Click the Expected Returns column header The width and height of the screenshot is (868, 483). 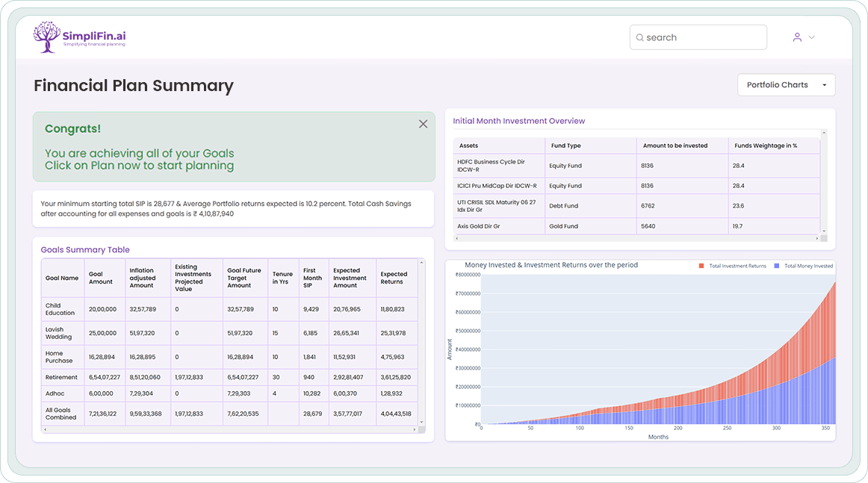tap(397, 278)
